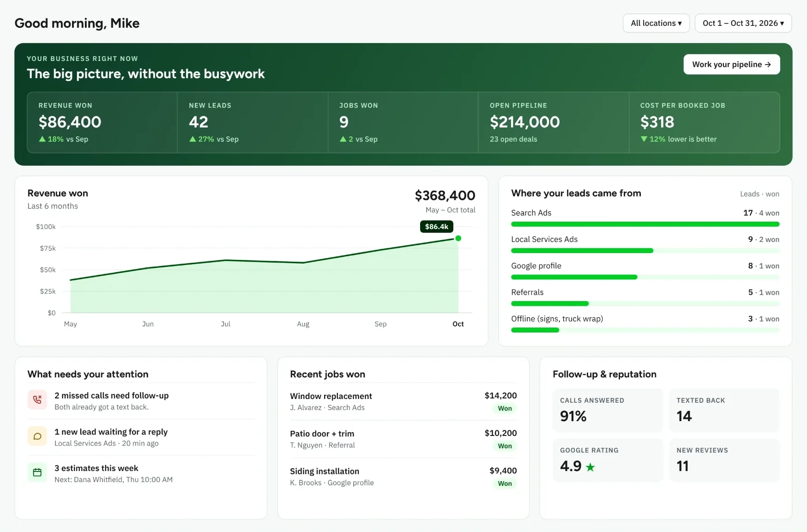
Task: Click the Texted Back 14 tile
Action: tap(724, 411)
